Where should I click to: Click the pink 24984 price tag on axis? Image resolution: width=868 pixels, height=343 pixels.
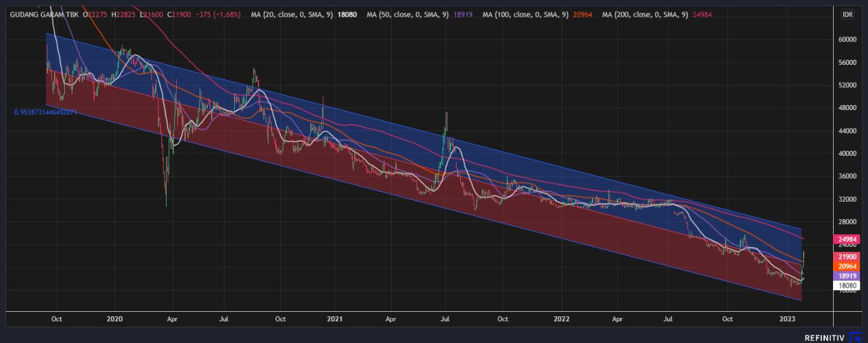pyautogui.click(x=848, y=239)
